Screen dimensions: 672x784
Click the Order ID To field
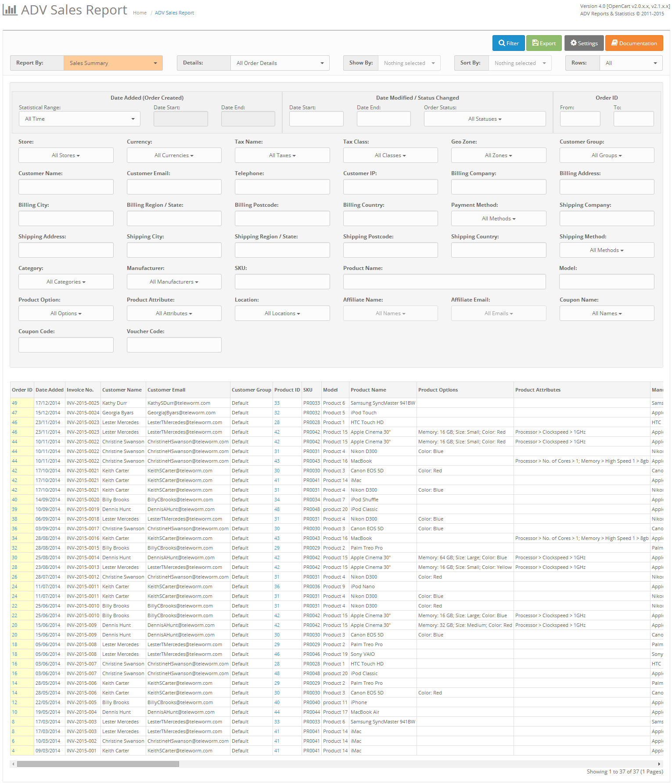point(633,119)
